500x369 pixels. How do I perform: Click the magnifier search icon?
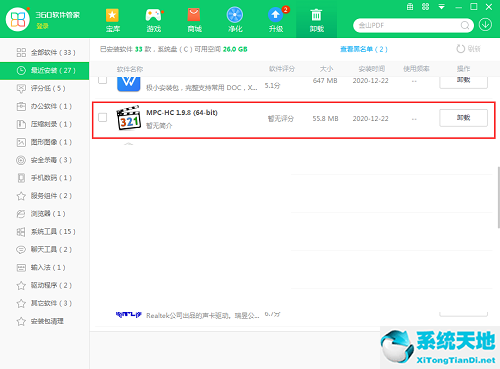click(x=465, y=25)
